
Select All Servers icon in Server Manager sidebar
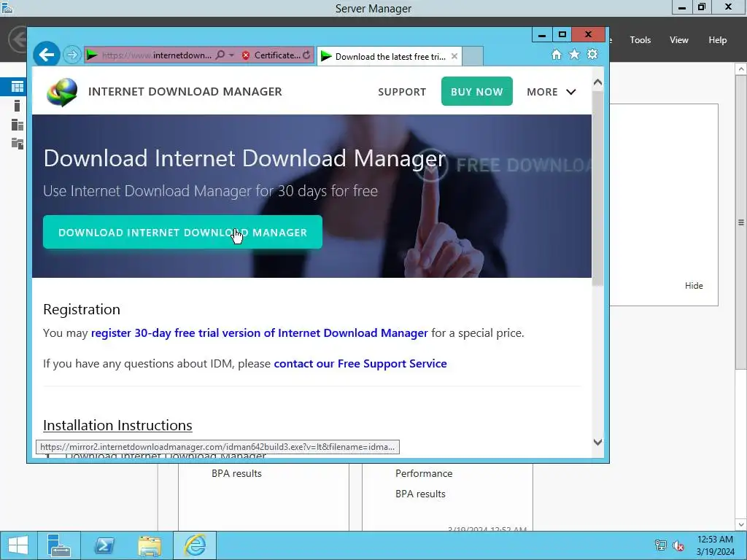[18, 125]
